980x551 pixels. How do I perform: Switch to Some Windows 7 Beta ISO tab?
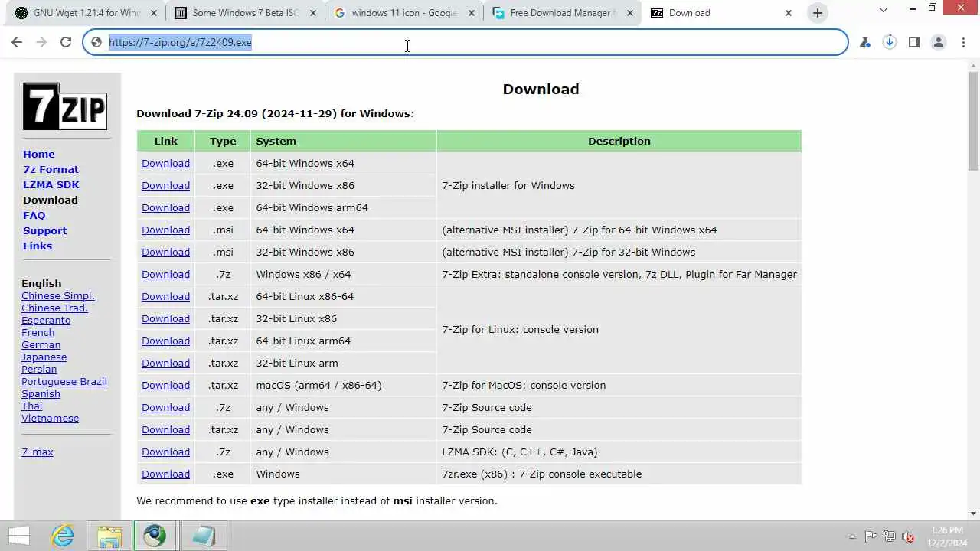point(243,13)
